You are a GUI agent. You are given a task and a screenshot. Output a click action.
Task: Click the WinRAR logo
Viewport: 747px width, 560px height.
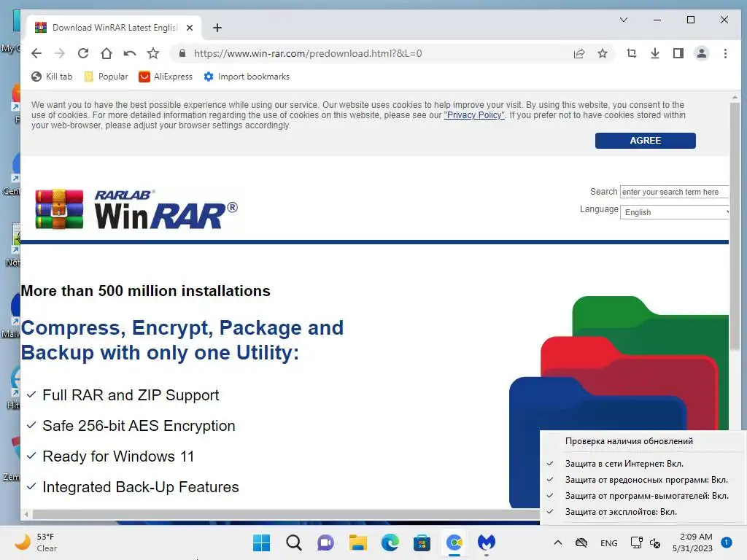click(x=136, y=209)
